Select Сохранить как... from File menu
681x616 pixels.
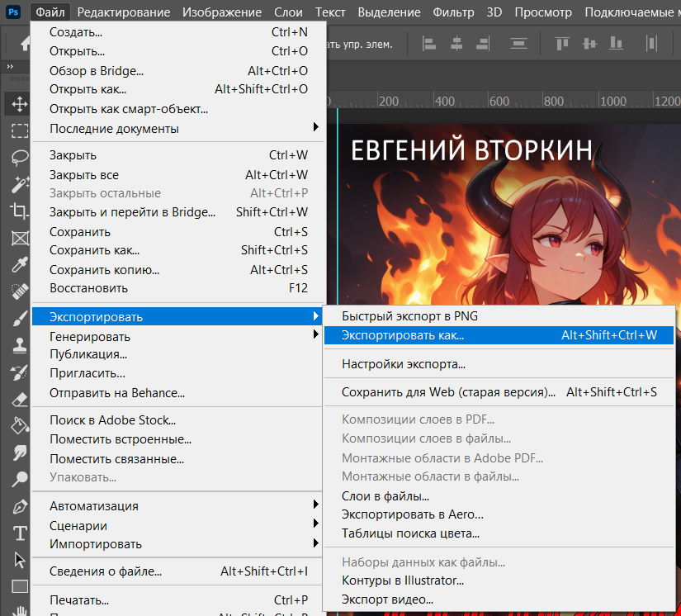(94, 249)
